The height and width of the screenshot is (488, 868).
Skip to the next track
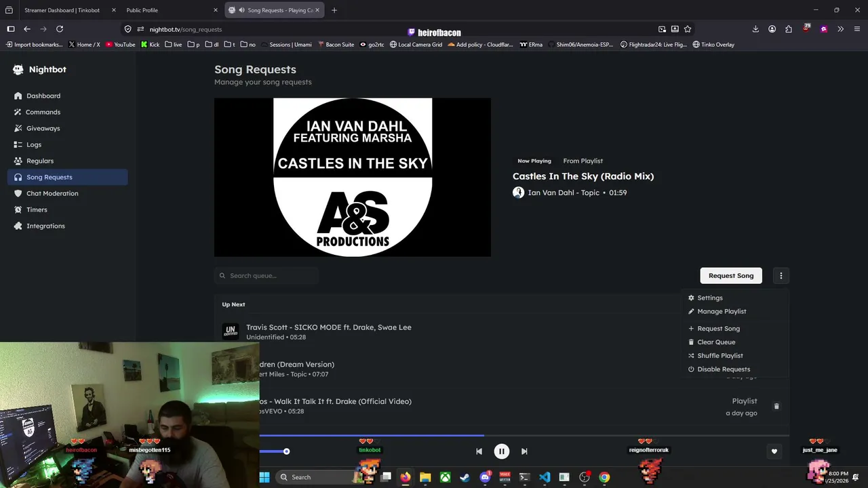tap(524, 451)
